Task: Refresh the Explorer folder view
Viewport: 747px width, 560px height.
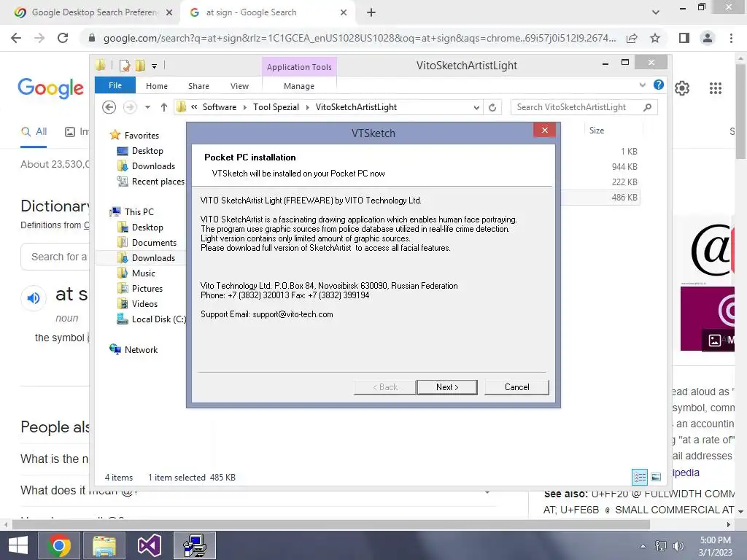Action: tap(492, 108)
